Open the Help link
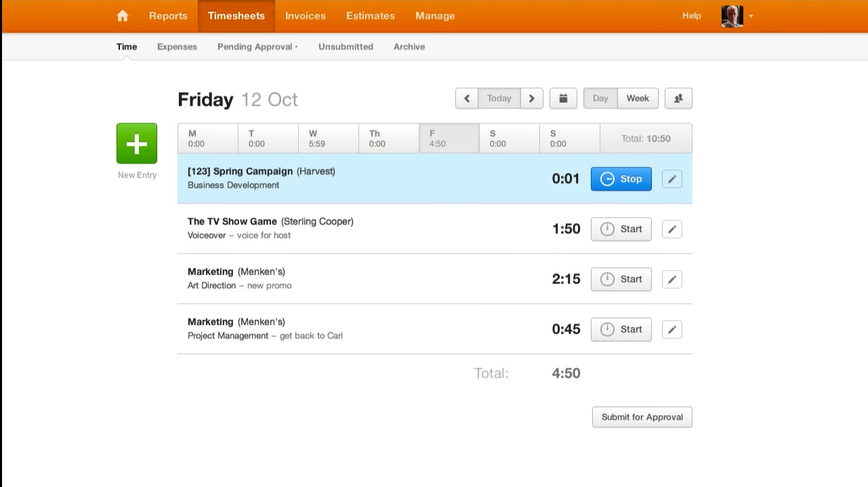The image size is (868, 487). point(692,16)
